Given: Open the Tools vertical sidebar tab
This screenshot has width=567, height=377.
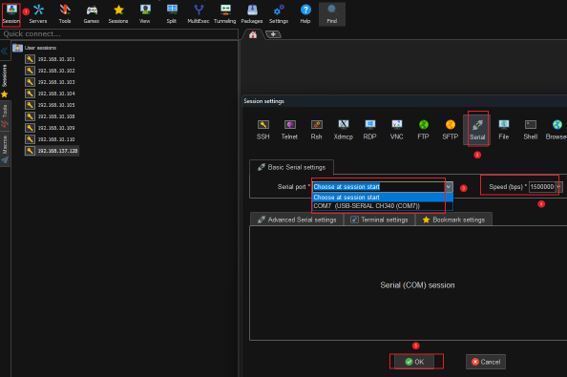Looking at the screenshot, I should pos(5,116).
